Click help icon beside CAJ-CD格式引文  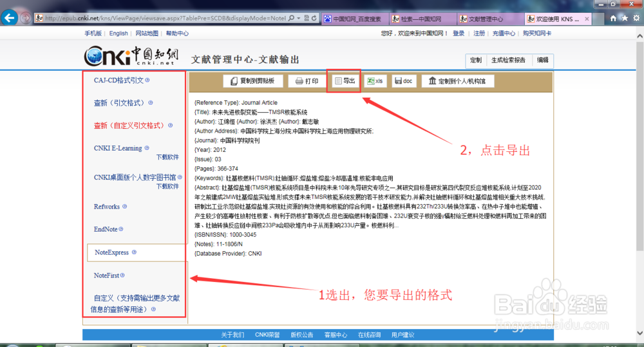pyautogui.click(x=147, y=80)
